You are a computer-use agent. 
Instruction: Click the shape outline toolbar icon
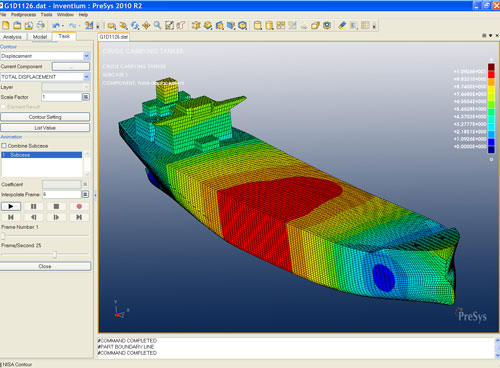(181, 25)
